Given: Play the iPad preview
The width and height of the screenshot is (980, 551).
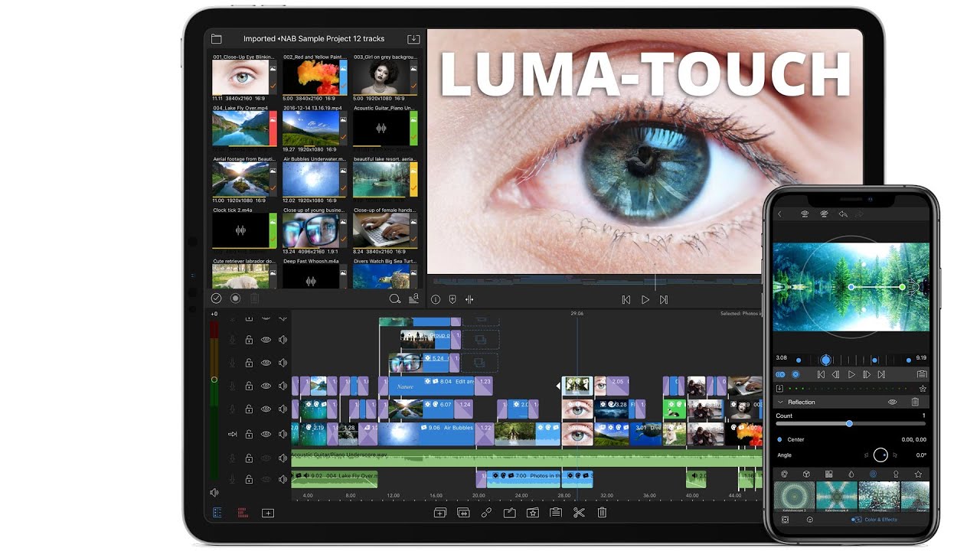Looking at the screenshot, I should tap(645, 300).
